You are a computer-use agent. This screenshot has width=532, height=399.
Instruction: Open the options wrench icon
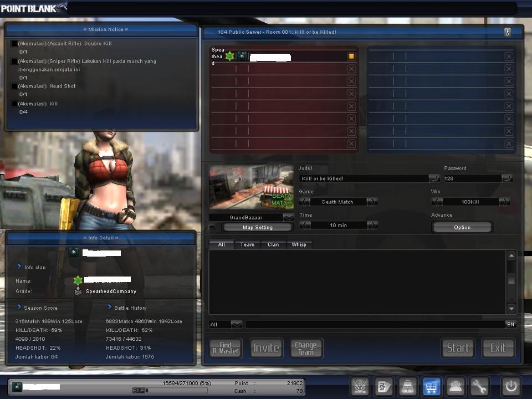479,386
